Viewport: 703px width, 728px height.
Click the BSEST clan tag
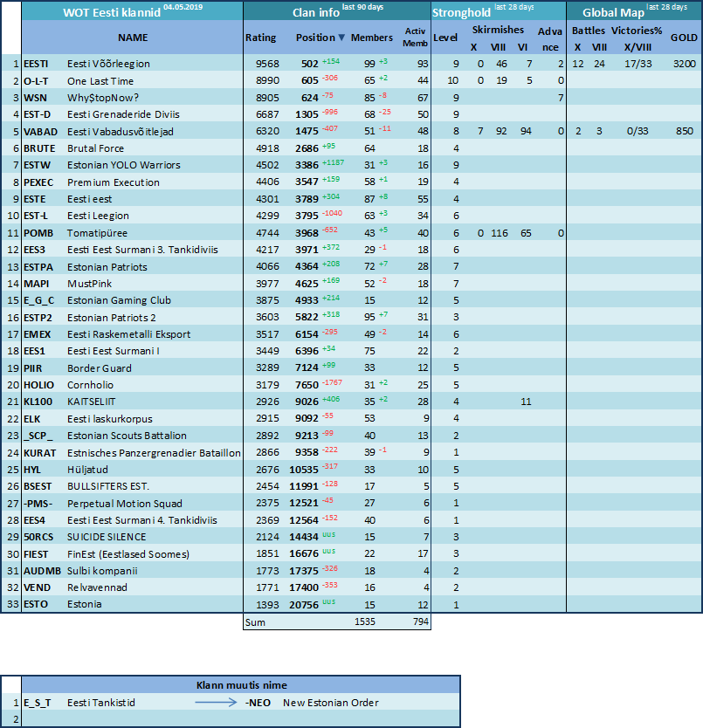[38, 486]
